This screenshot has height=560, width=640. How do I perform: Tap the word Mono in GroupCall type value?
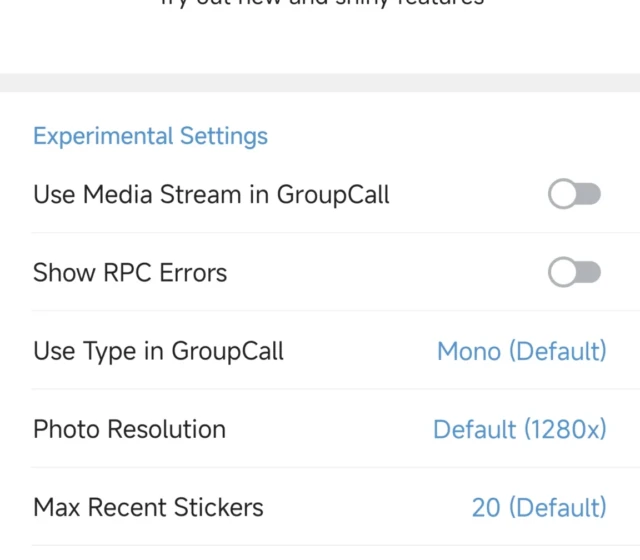click(469, 351)
